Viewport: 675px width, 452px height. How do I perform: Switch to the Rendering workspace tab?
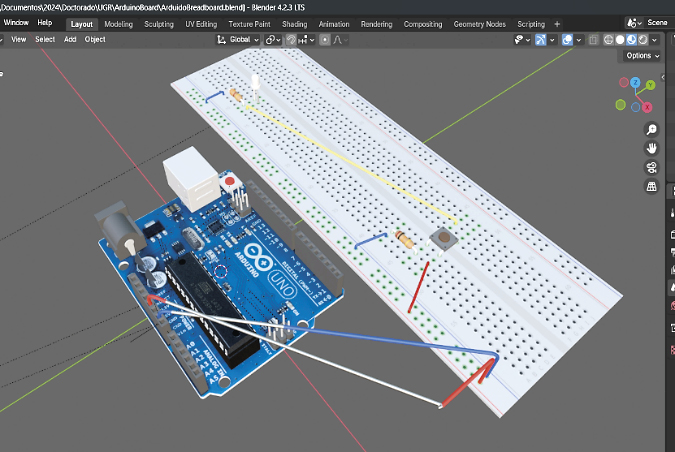click(376, 24)
